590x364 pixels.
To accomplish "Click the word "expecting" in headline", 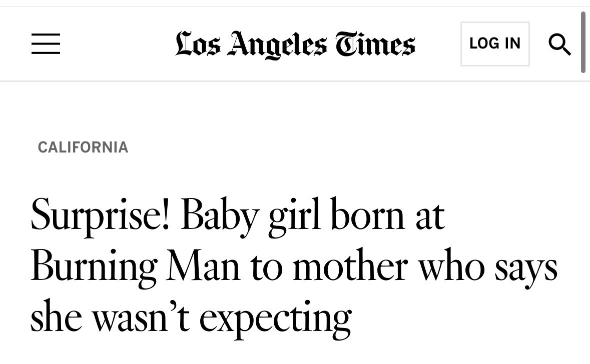I will pos(275,319).
